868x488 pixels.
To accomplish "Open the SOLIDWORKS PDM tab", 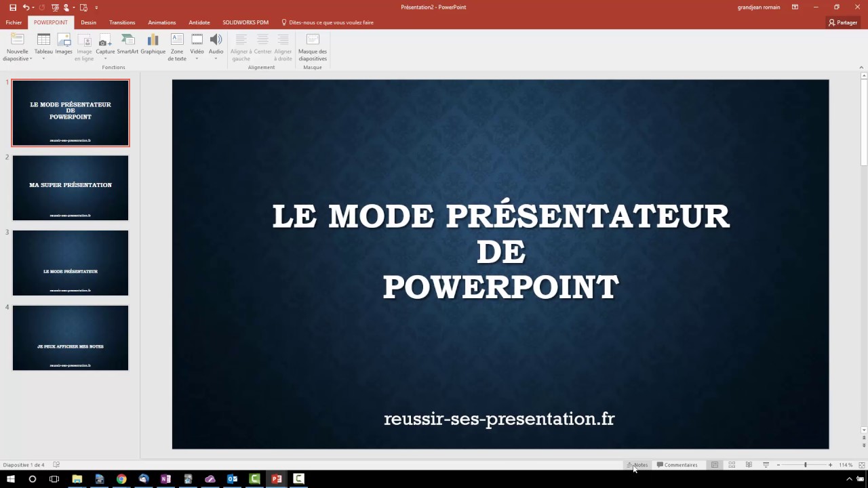I will [x=245, y=22].
